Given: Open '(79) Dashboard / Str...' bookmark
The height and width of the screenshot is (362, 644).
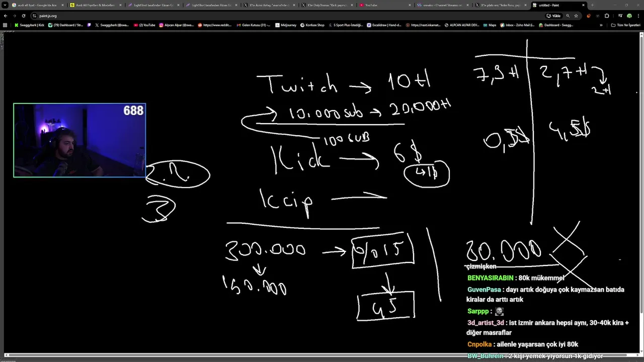Looking at the screenshot, I should tap(66, 25).
